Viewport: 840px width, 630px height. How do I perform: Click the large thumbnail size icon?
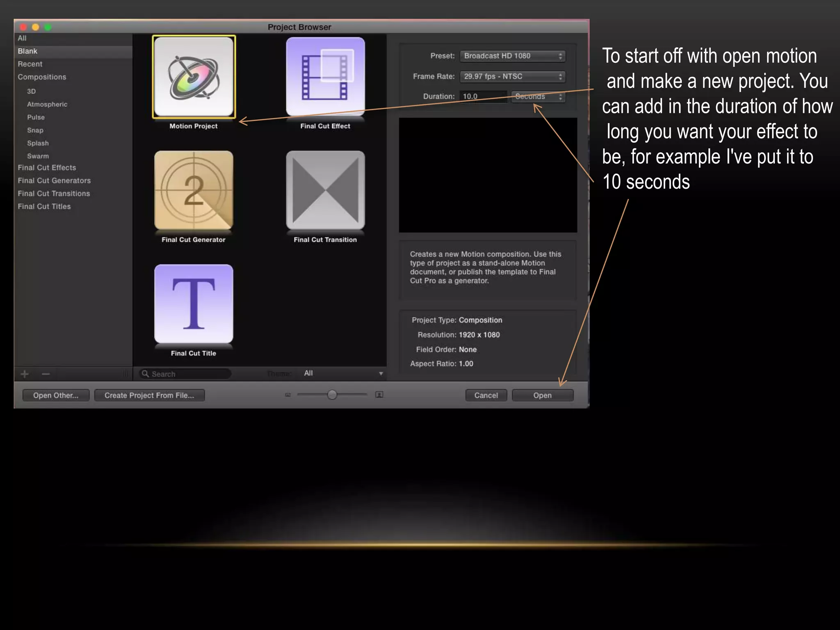379,395
